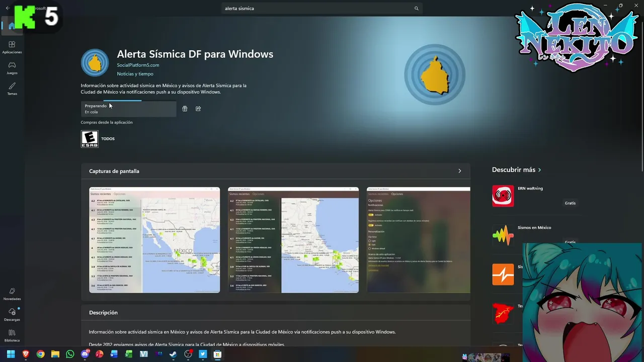The image size is (644, 362).
Task: Click the 'TODOS' rating label
Action: coord(108,139)
